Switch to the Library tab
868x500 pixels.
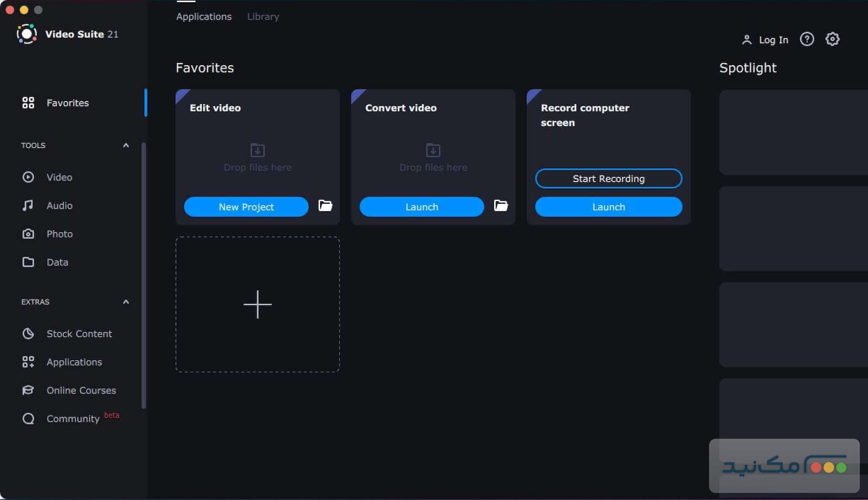[x=263, y=16]
